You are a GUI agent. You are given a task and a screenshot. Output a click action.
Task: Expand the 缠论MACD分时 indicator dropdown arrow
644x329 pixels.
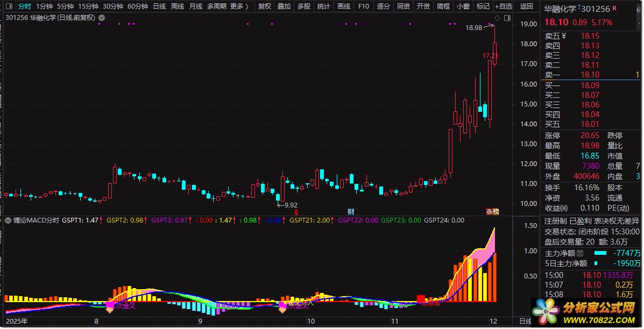[8, 220]
